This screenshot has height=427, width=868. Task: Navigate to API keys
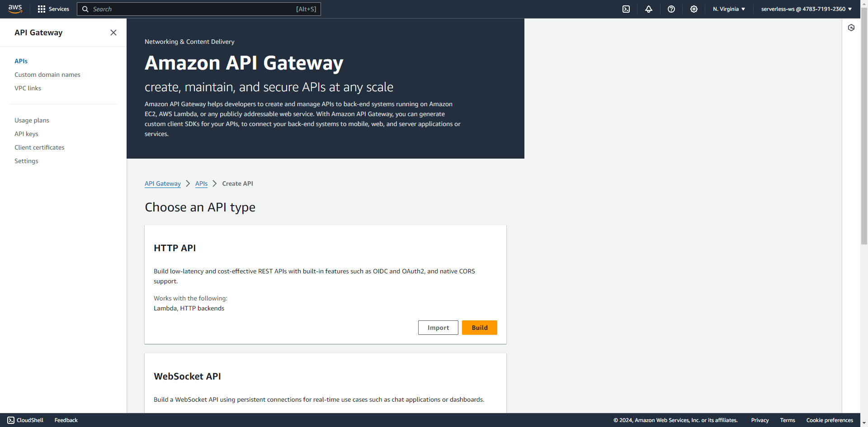pos(26,134)
